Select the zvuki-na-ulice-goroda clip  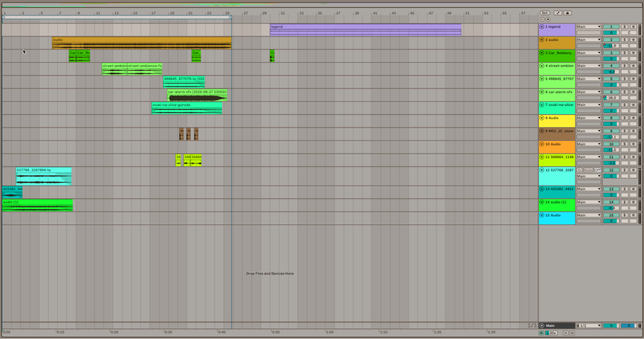click(x=187, y=108)
